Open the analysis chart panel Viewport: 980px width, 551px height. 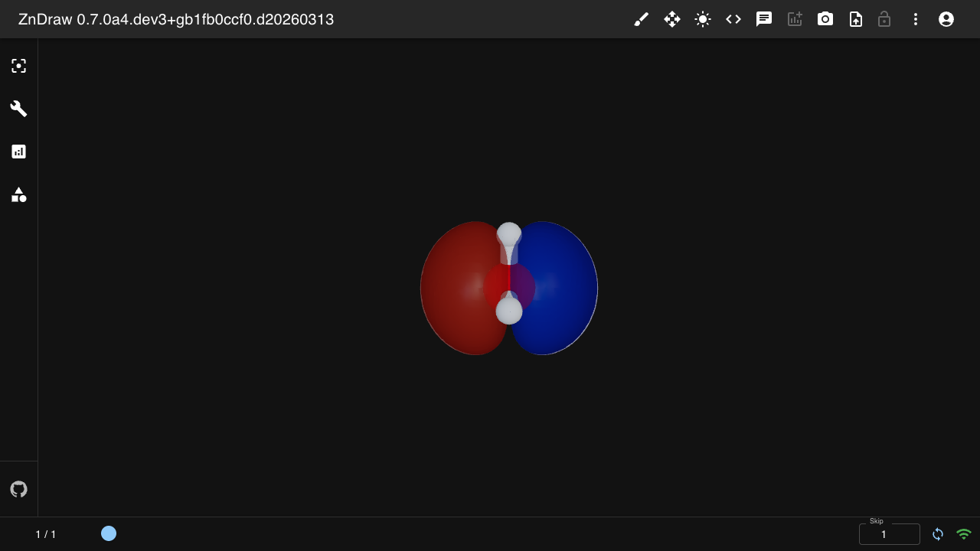click(18, 152)
